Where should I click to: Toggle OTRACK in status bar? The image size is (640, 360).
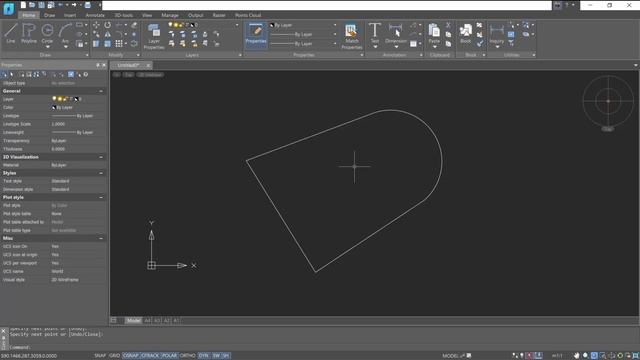click(x=150, y=356)
